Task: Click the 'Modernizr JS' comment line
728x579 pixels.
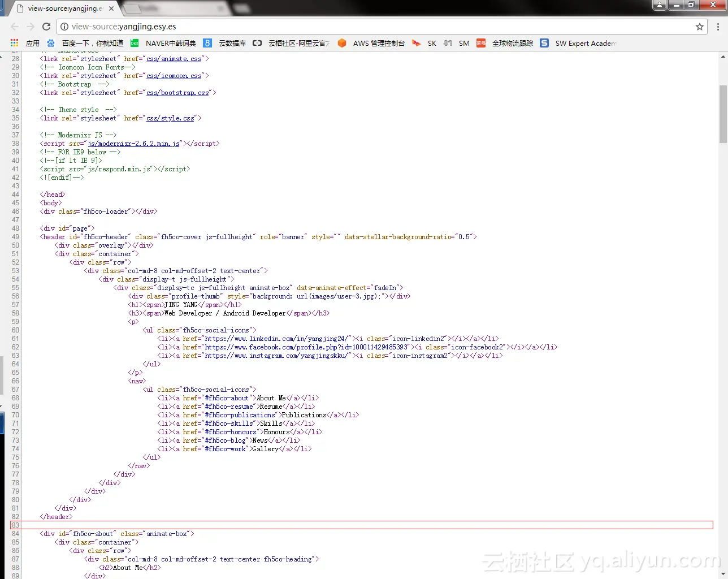Action: point(78,135)
